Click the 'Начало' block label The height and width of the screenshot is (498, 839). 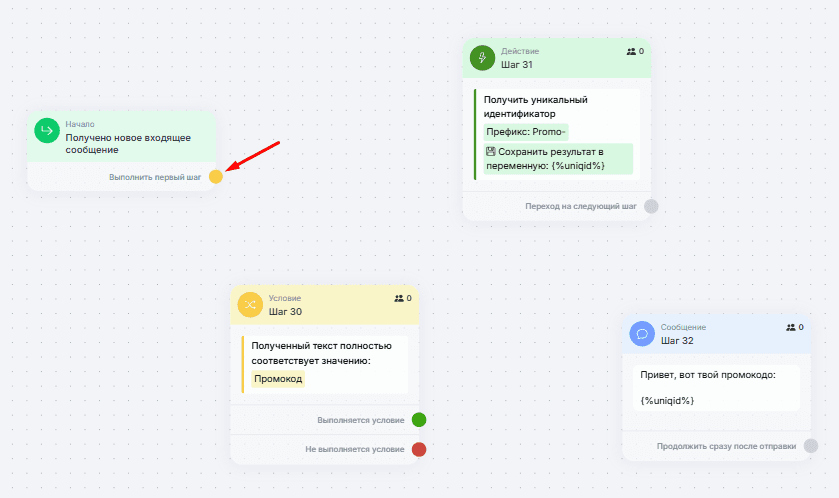coord(80,124)
